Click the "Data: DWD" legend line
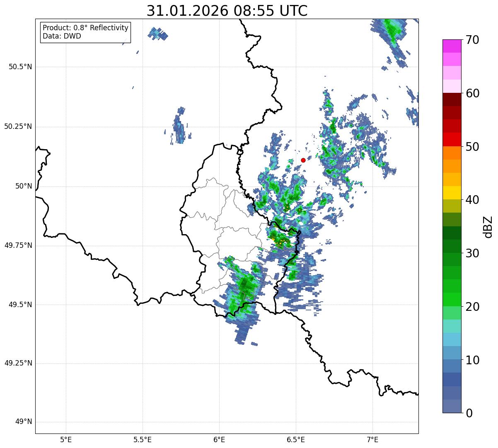Image resolution: width=498 pixels, height=448 pixels. 62,36
